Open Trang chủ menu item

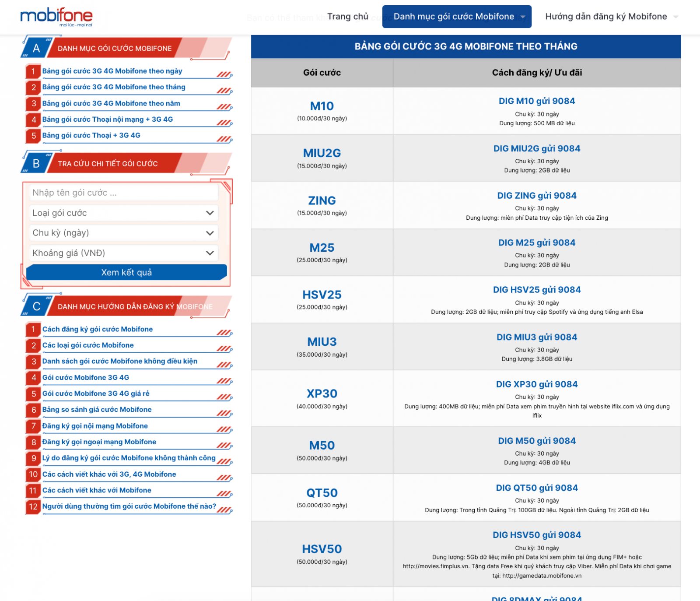[348, 17]
